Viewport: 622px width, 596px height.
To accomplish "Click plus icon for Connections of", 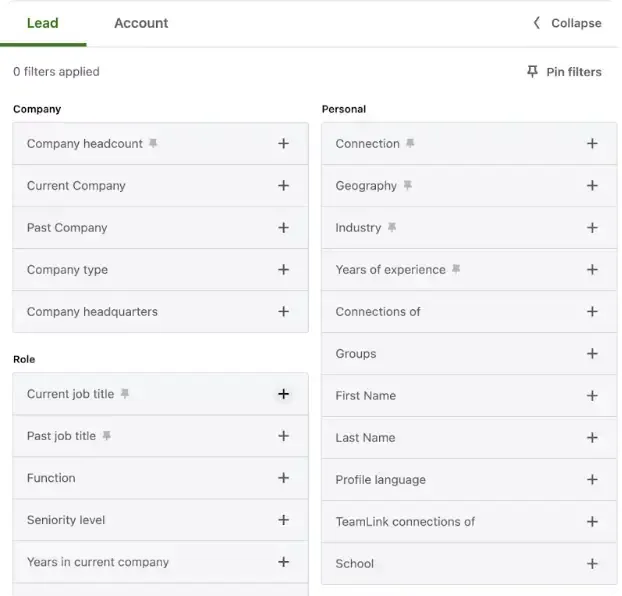I will point(592,311).
